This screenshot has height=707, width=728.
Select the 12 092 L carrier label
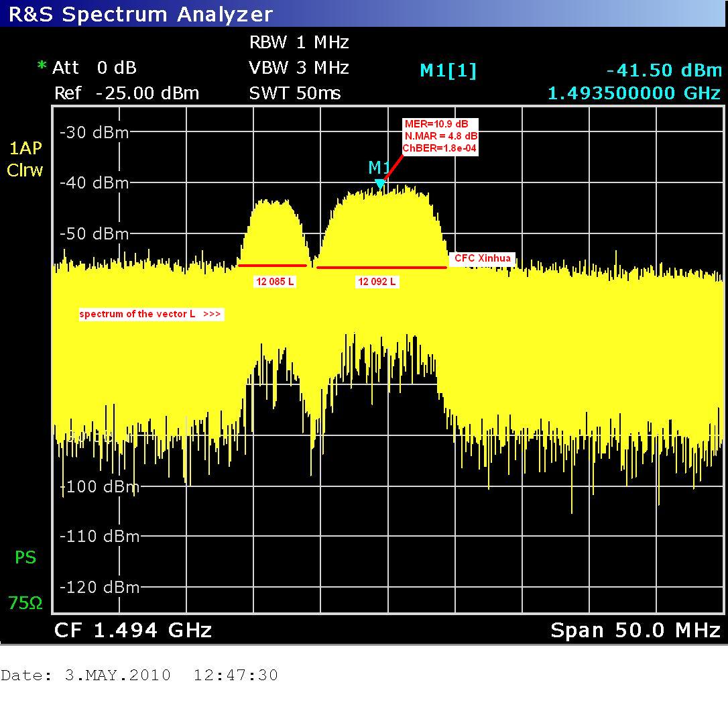tap(377, 282)
